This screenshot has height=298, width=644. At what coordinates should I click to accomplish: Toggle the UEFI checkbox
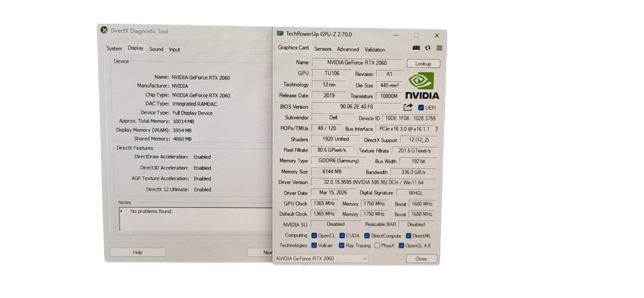[421, 108]
